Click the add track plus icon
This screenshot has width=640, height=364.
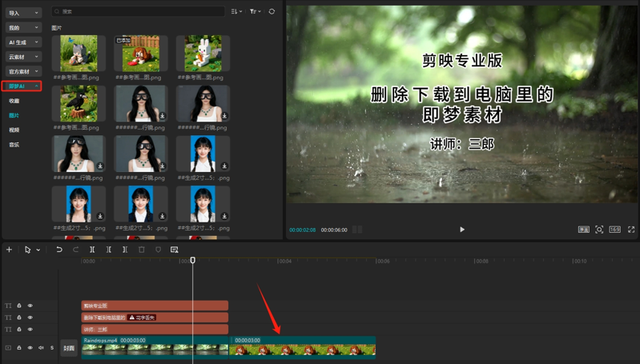10,250
